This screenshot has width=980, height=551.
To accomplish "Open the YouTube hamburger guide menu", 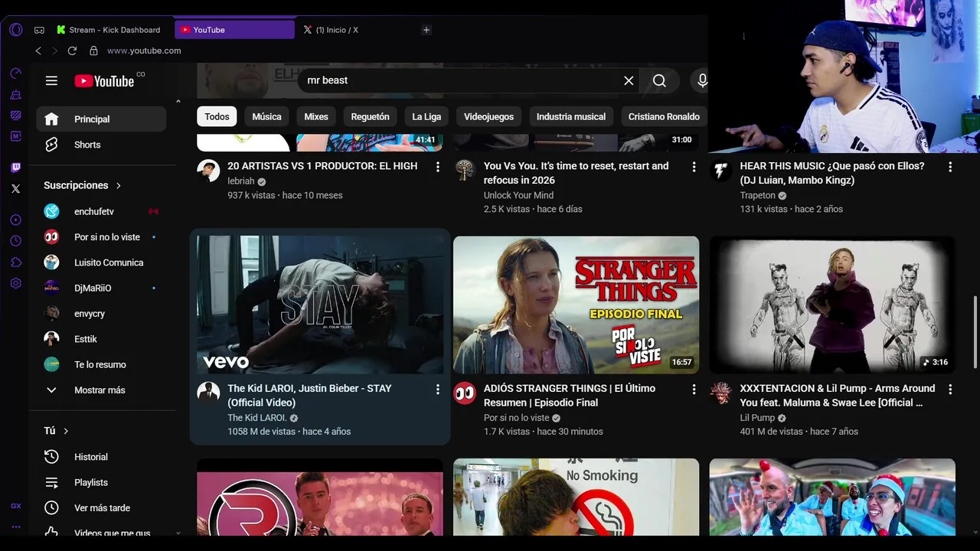I will [51, 80].
